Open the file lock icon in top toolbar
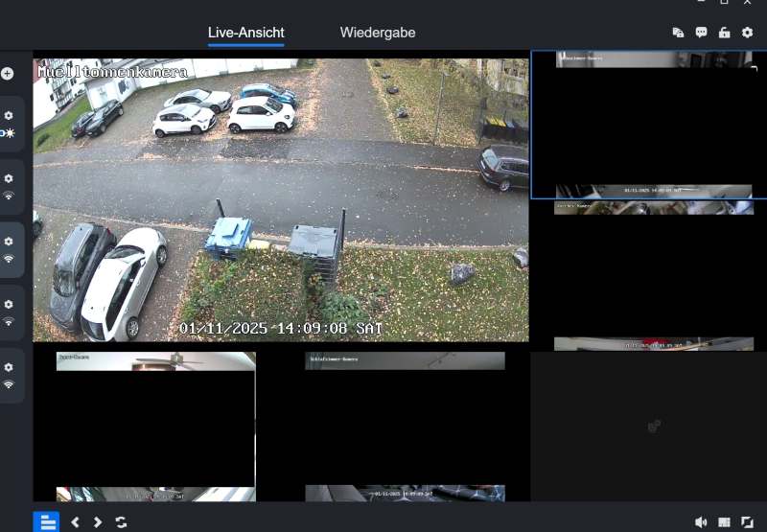 tap(678, 33)
